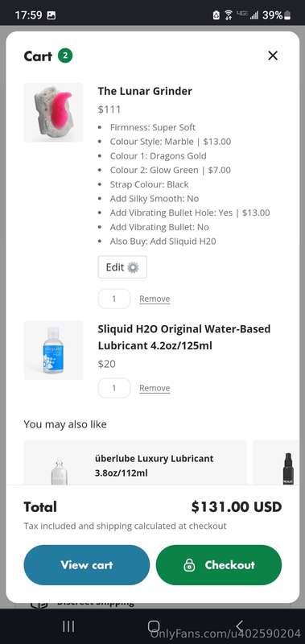The width and height of the screenshot is (305, 644).
Task: Click the green cart count badge
Action: coord(65,56)
